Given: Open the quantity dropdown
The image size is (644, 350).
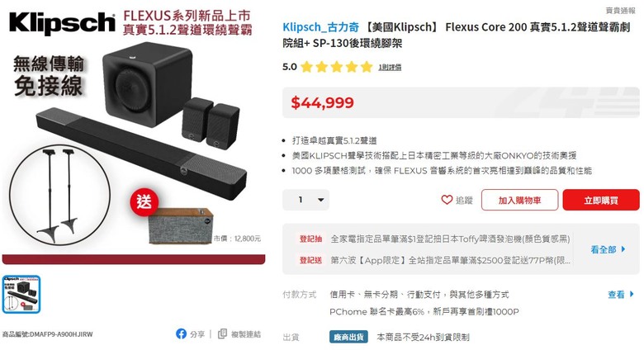Looking at the screenshot, I should point(305,200).
